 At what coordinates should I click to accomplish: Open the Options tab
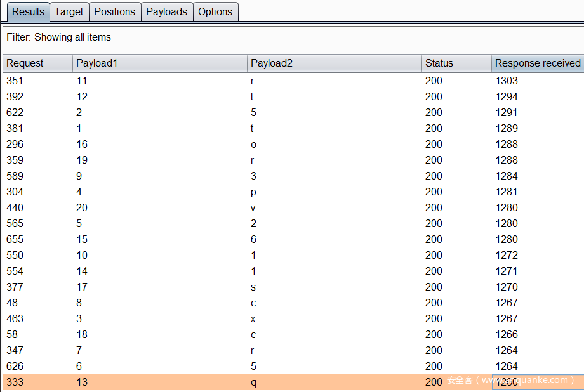[215, 11]
